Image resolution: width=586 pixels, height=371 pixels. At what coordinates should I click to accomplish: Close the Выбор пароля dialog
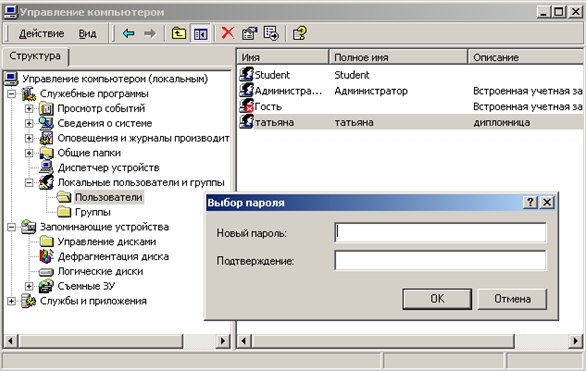pos(547,202)
